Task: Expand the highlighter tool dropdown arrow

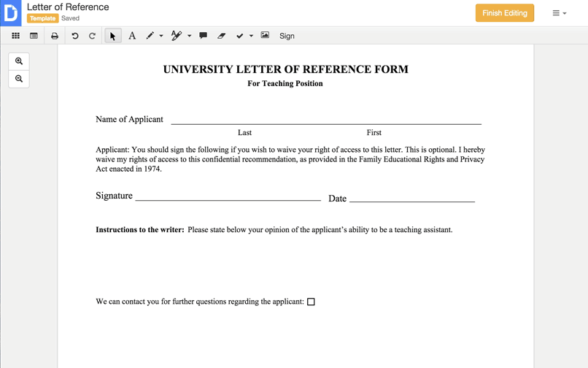Action: [189, 36]
